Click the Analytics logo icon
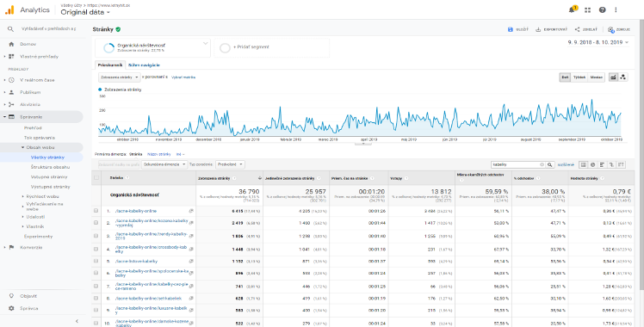 tap(9, 10)
